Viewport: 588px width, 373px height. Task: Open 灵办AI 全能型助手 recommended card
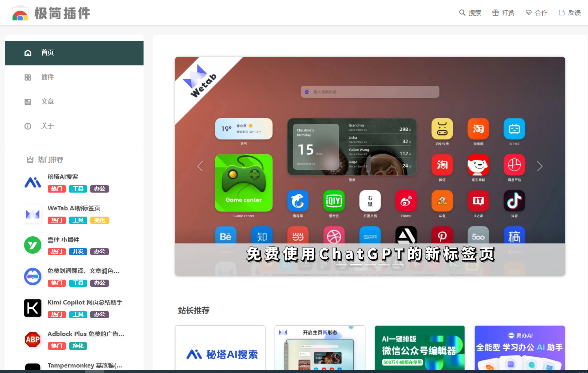point(520,348)
